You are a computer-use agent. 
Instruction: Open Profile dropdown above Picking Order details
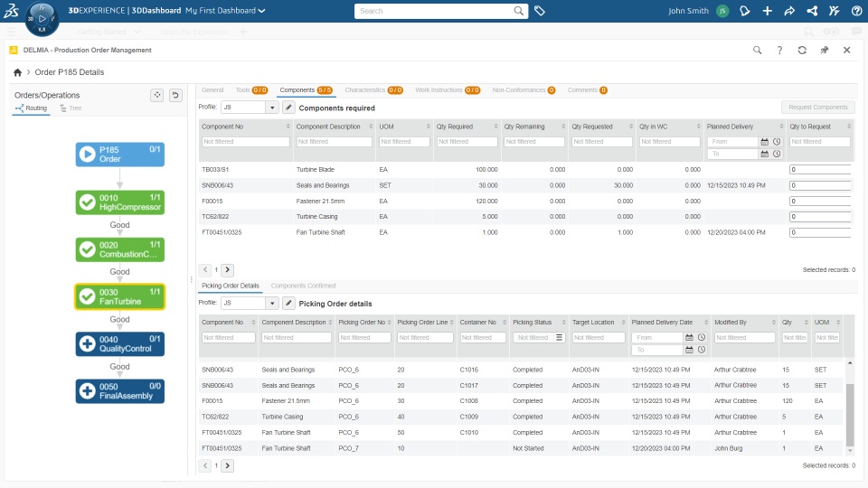click(x=272, y=303)
